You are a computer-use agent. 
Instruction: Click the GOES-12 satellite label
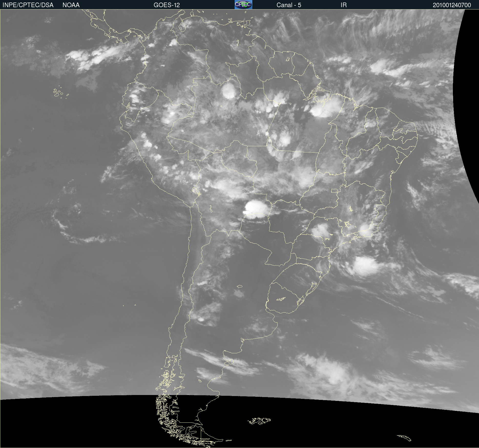tap(167, 5)
